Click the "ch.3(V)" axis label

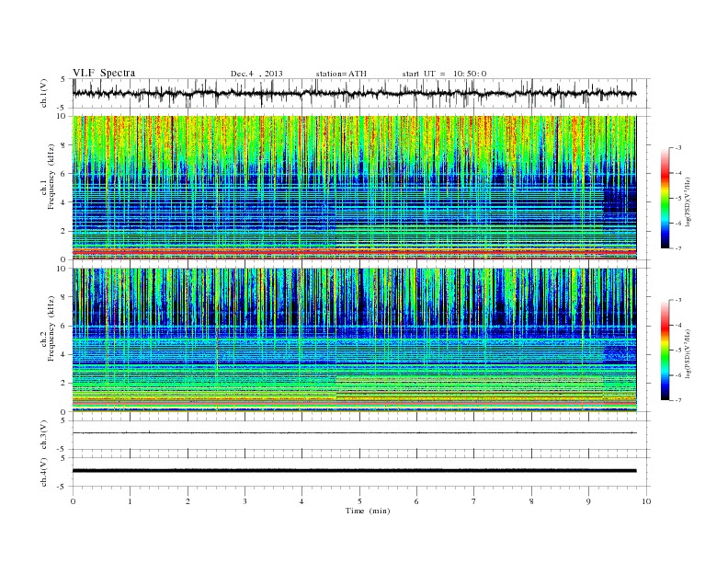coord(44,435)
